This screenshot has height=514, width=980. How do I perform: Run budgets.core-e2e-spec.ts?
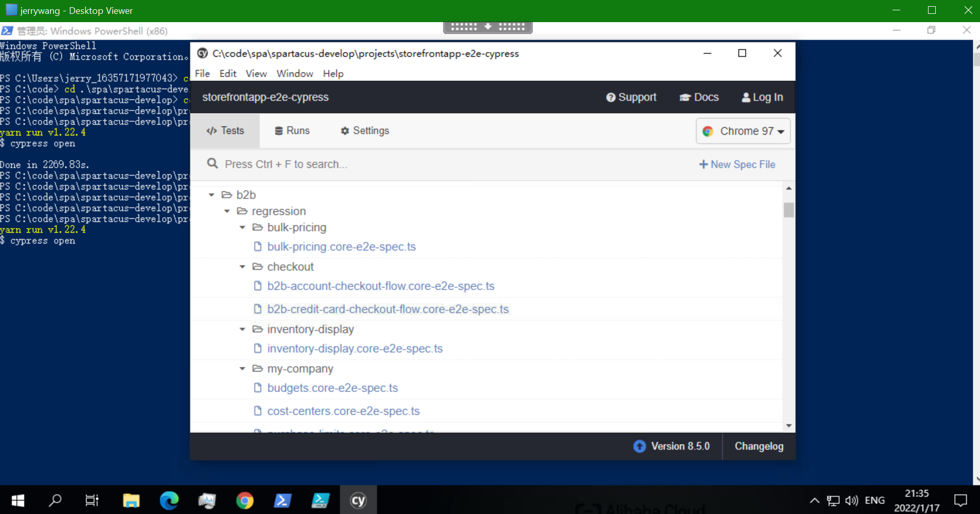[x=333, y=388]
